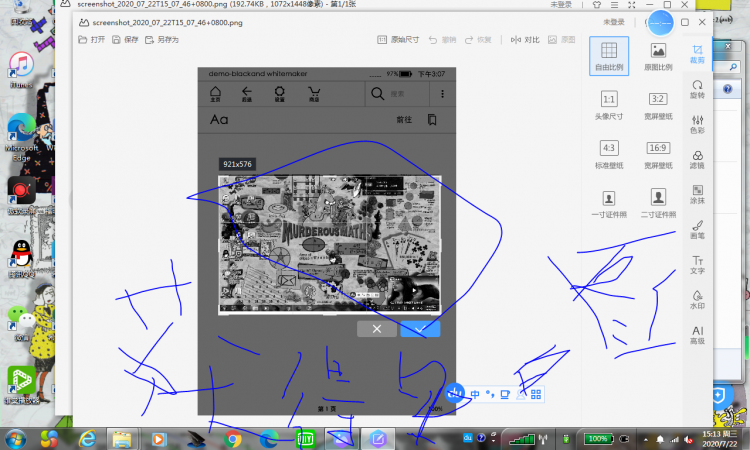Cancel the crop with gray X button
The height and width of the screenshot is (450, 750).
point(377,329)
